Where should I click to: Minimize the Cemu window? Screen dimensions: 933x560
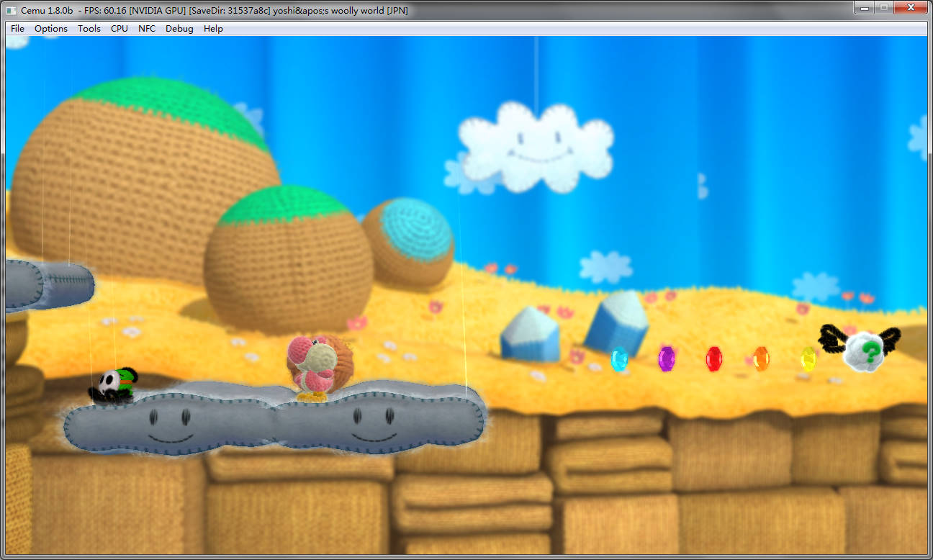coord(865,8)
